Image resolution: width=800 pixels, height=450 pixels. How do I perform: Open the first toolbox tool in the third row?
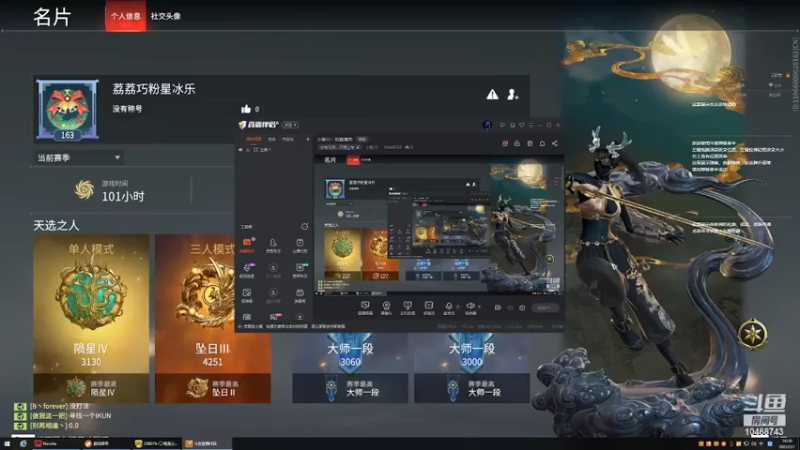(247, 295)
